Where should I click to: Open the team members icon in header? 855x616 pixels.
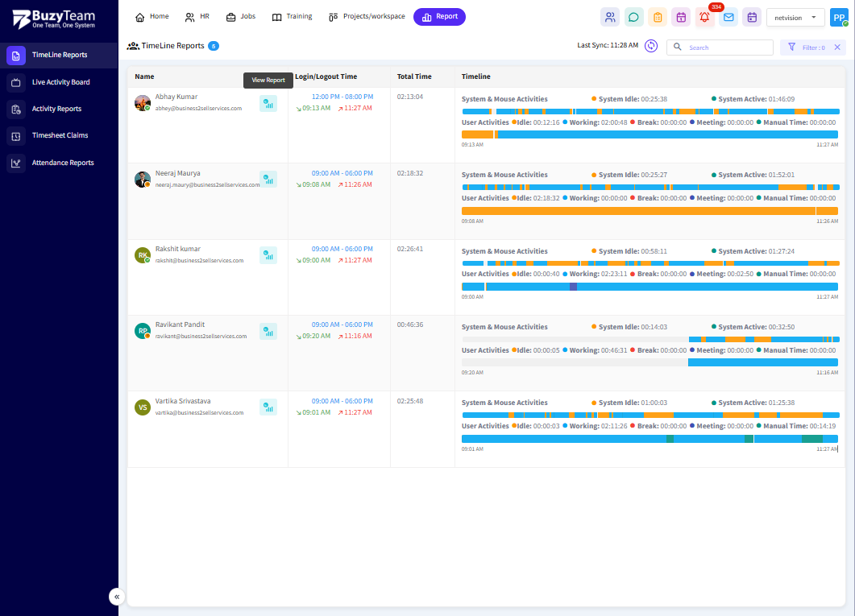(610, 18)
